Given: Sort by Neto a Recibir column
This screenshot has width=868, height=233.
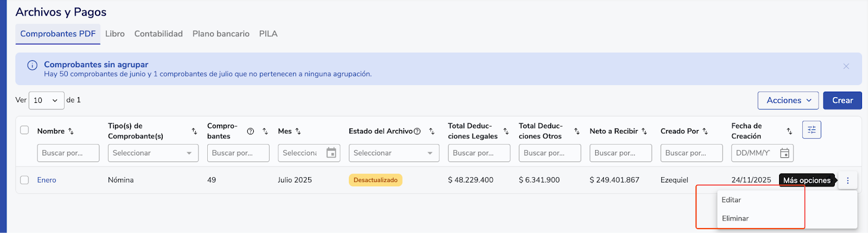Looking at the screenshot, I should 644,131.
